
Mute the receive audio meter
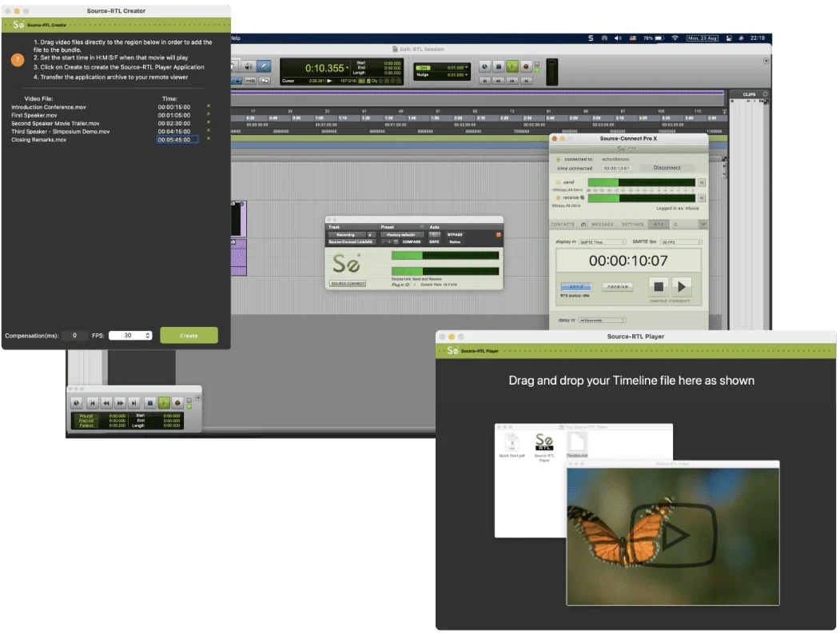point(701,198)
